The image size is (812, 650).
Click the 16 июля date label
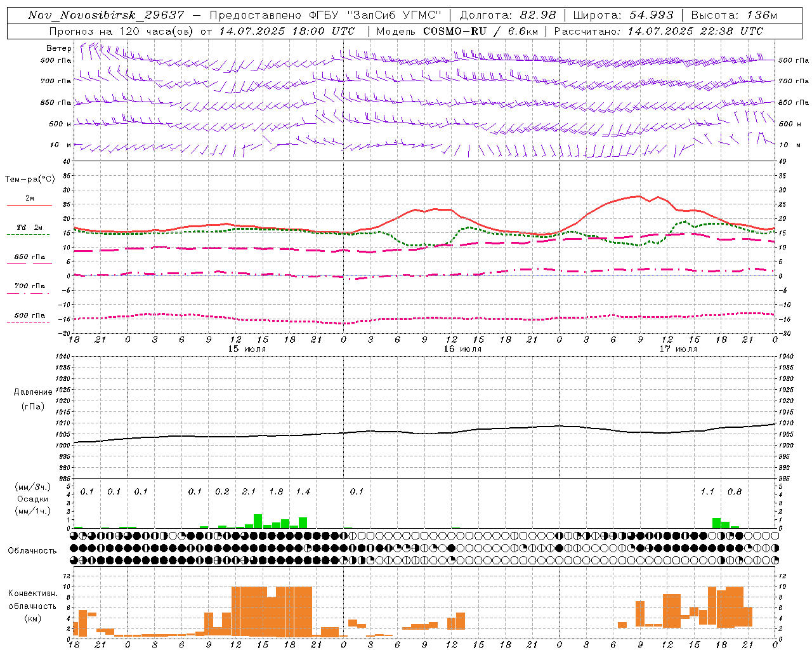tap(462, 349)
